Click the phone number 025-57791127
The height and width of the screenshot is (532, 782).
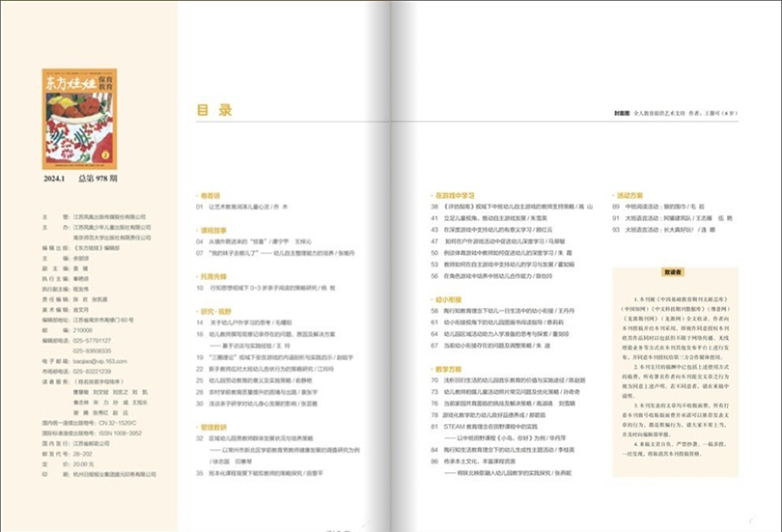92,341
